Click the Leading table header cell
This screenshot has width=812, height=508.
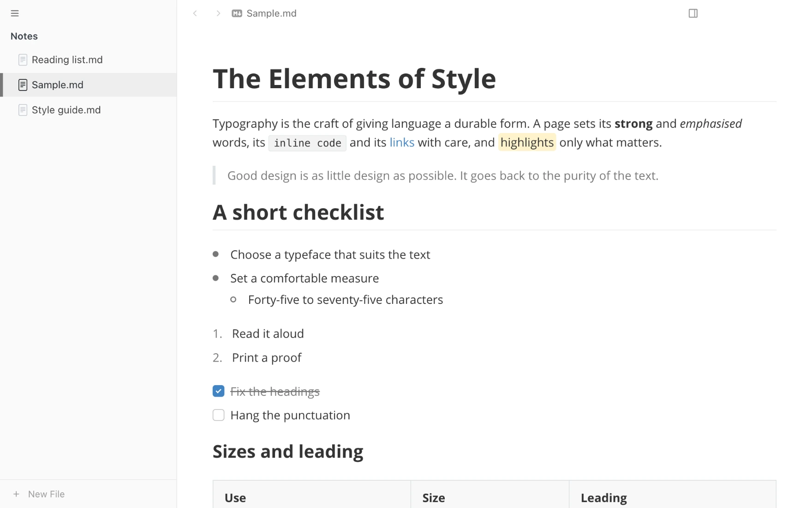tap(673, 495)
